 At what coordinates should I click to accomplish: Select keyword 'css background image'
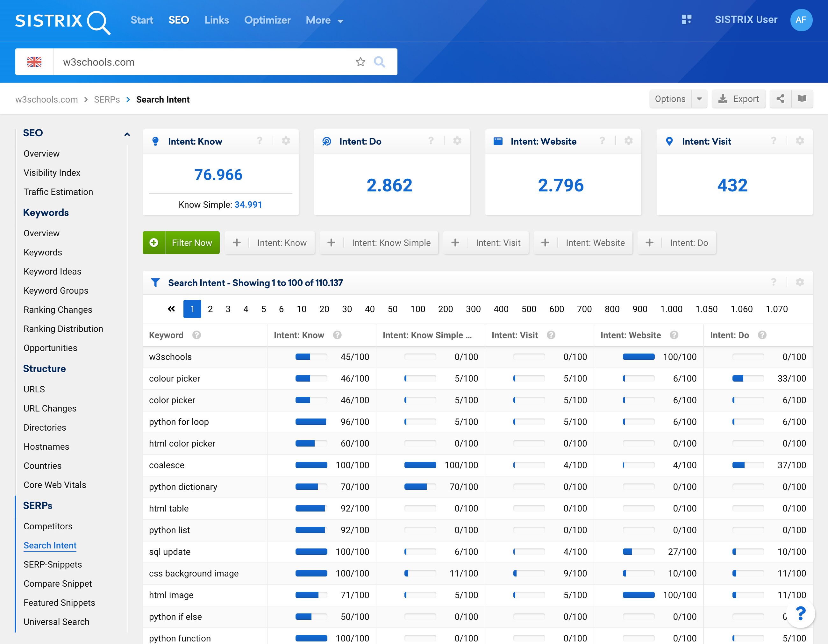click(194, 574)
